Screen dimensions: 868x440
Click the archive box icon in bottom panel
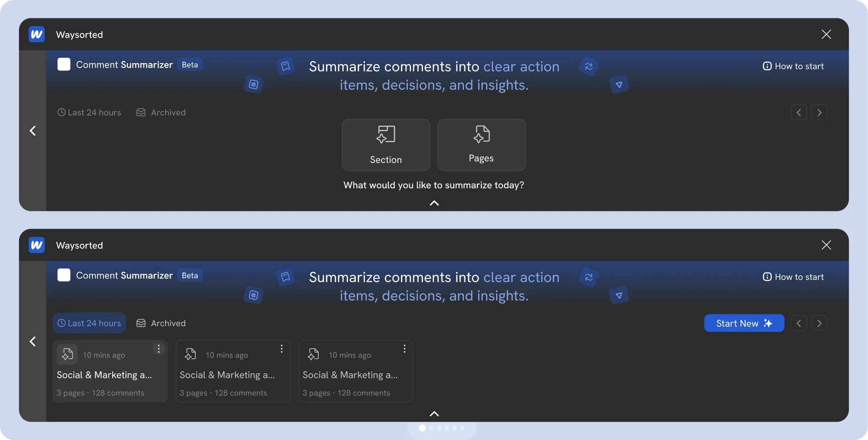point(141,323)
